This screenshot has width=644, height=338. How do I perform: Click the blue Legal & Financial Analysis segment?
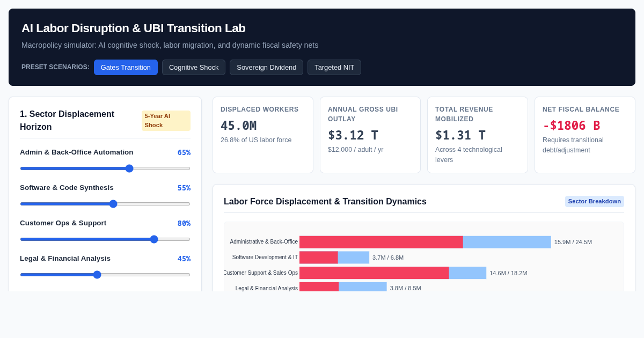363,287
